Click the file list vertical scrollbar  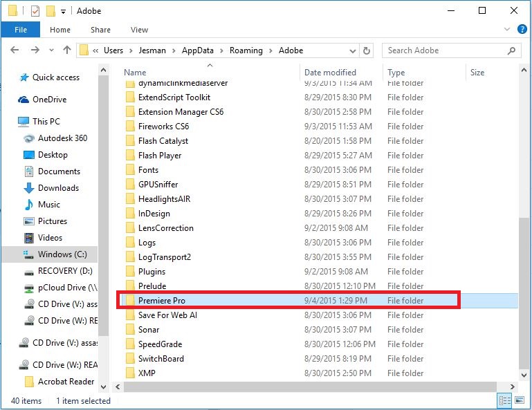[x=524, y=293]
